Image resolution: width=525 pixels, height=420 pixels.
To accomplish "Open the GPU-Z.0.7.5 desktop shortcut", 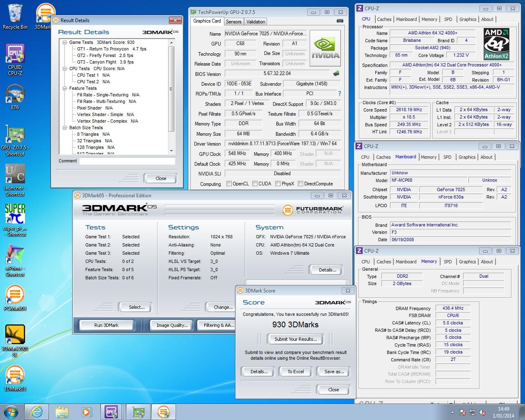I will coord(15,140).
